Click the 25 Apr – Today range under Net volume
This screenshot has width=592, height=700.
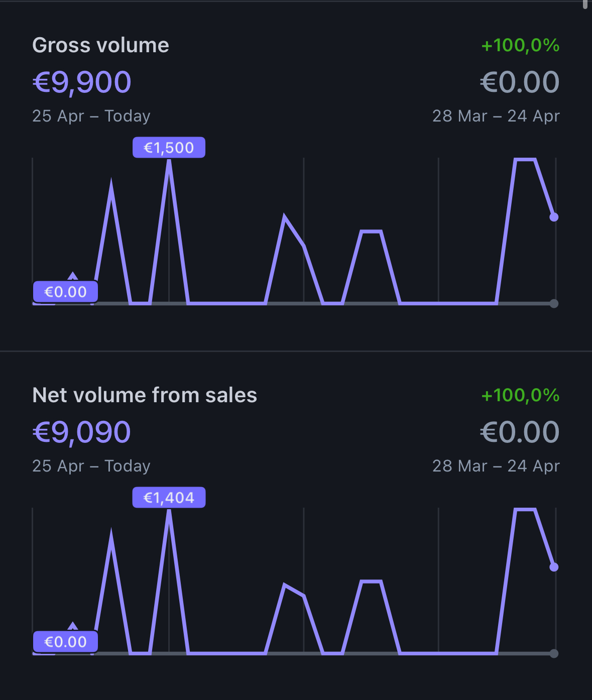point(91,466)
